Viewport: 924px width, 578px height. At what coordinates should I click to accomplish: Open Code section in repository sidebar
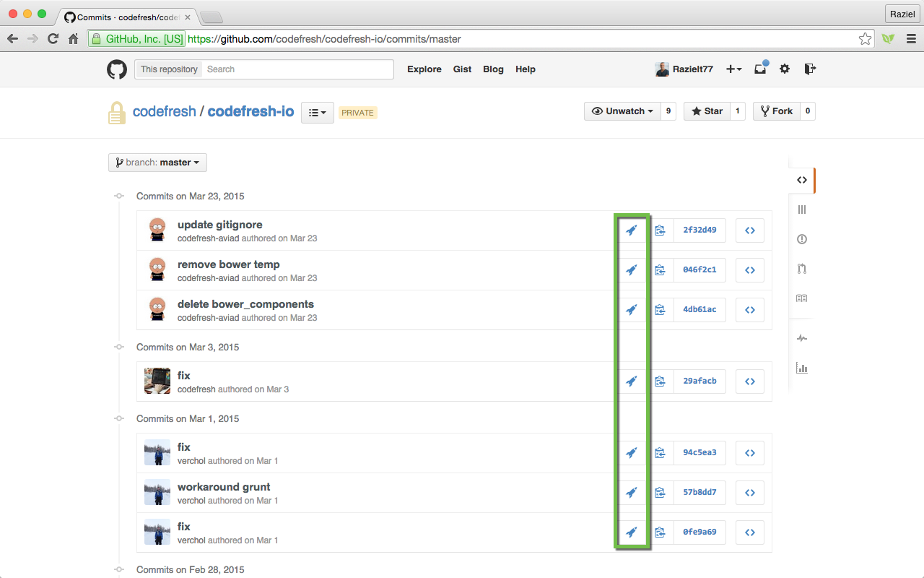(x=802, y=180)
